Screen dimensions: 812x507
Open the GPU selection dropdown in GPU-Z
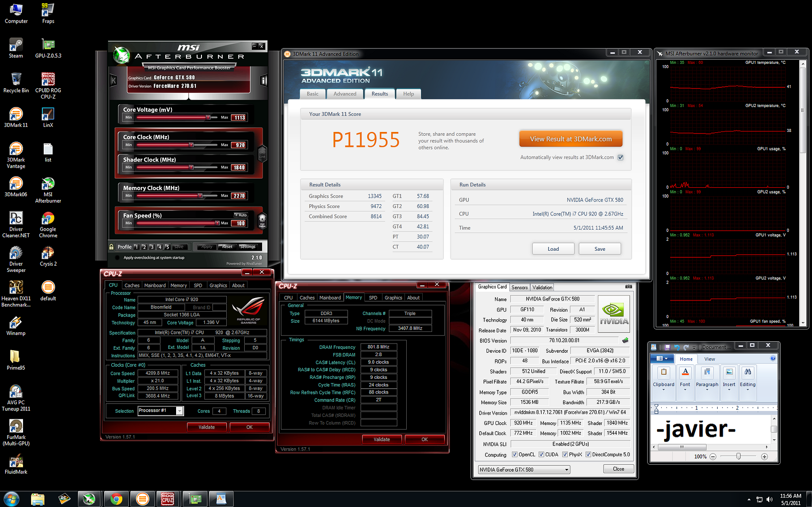tap(524, 469)
